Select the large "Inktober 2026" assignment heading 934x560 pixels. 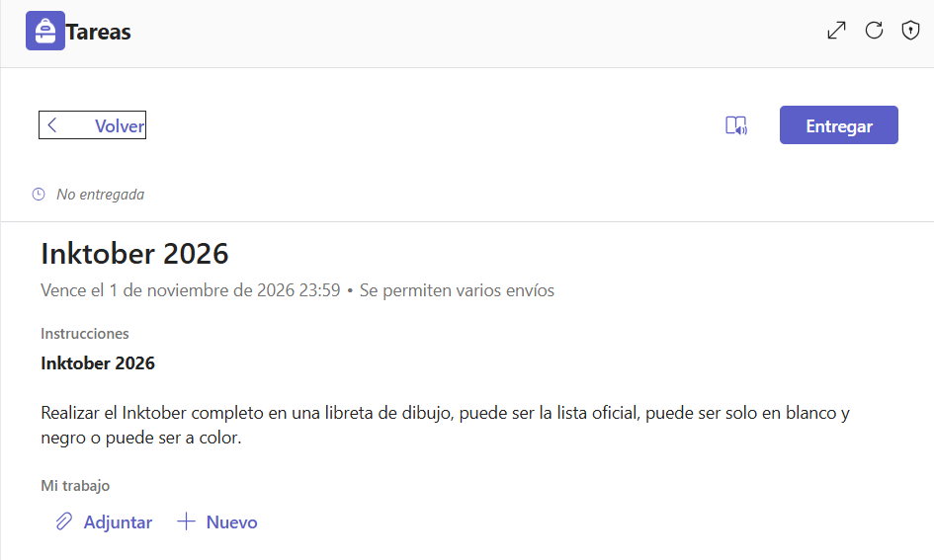click(x=134, y=254)
